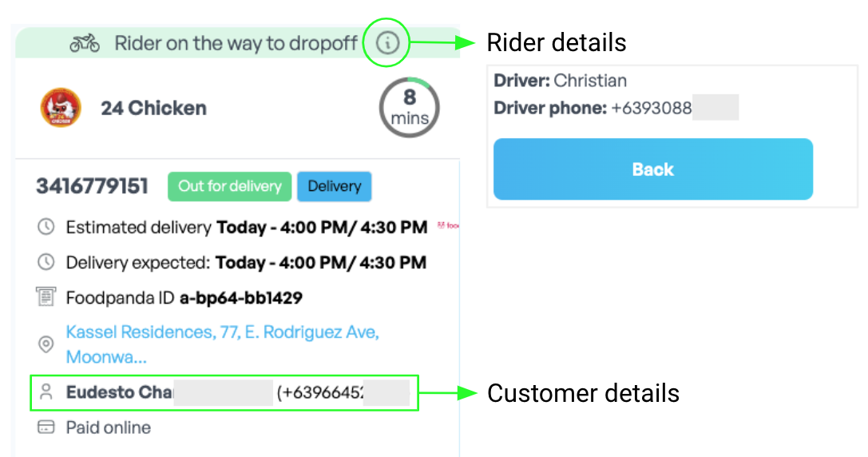Click the customer name Eudesto
This screenshot has width=868, height=457.
[x=100, y=392]
